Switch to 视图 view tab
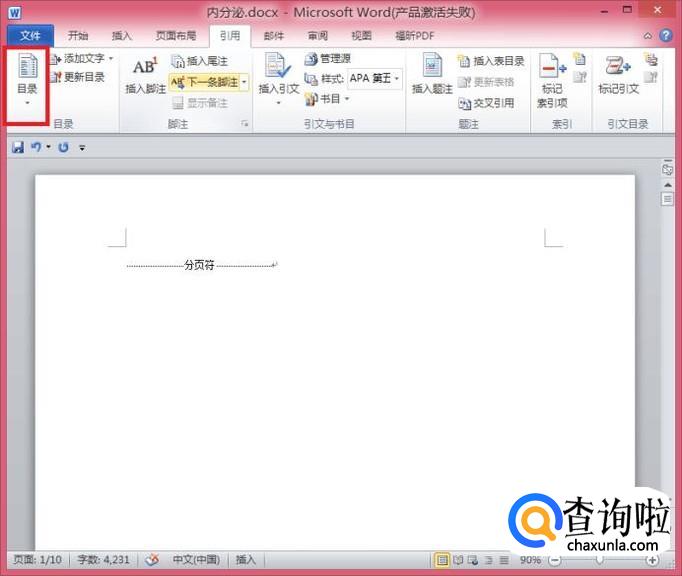 click(361, 36)
